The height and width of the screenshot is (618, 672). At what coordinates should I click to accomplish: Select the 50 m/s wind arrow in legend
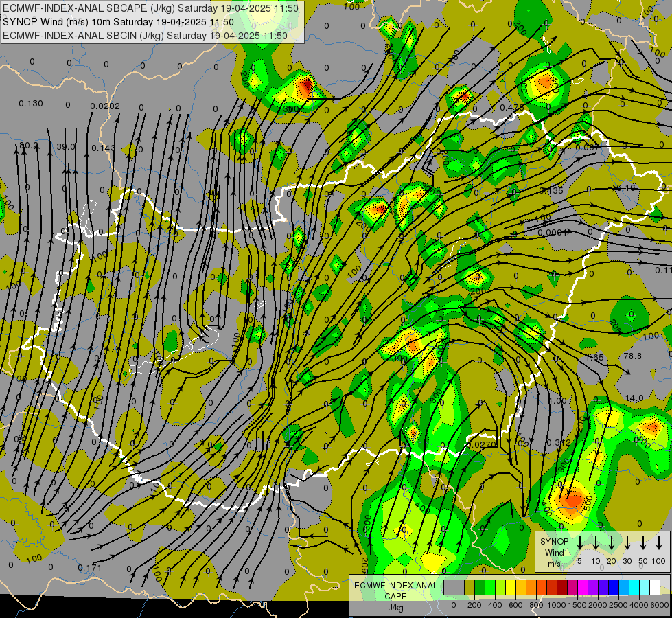tap(643, 542)
